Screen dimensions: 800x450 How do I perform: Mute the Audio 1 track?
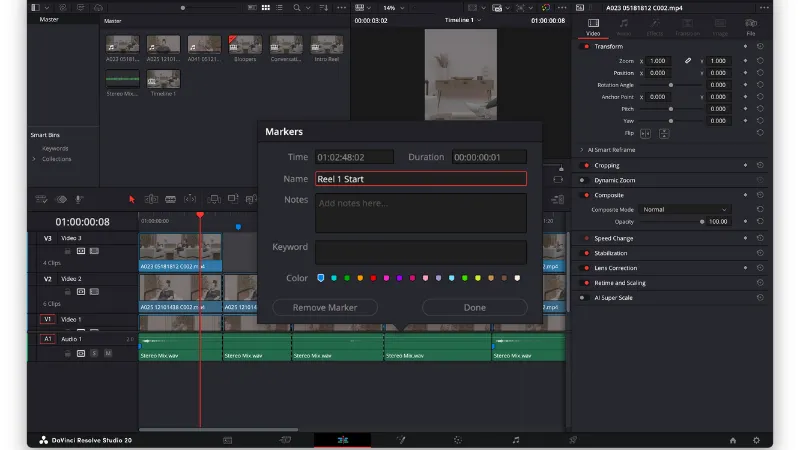[108, 353]
